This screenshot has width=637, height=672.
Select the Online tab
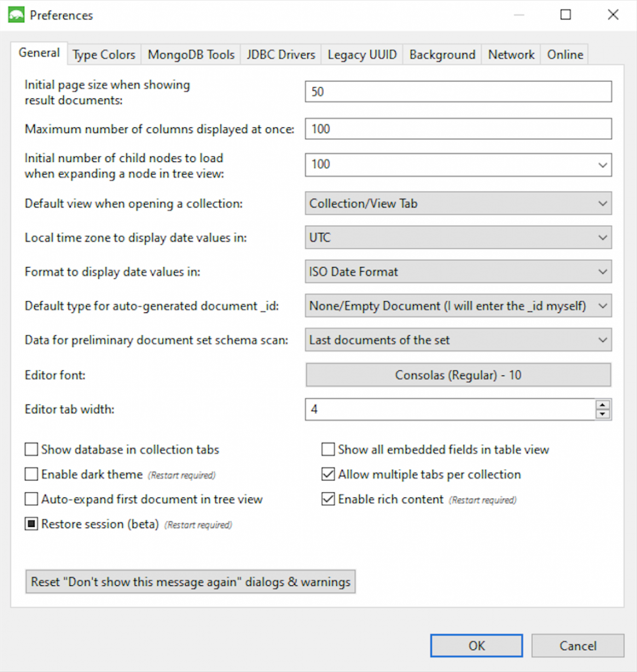pyautogui.click(x=565, y=54)
